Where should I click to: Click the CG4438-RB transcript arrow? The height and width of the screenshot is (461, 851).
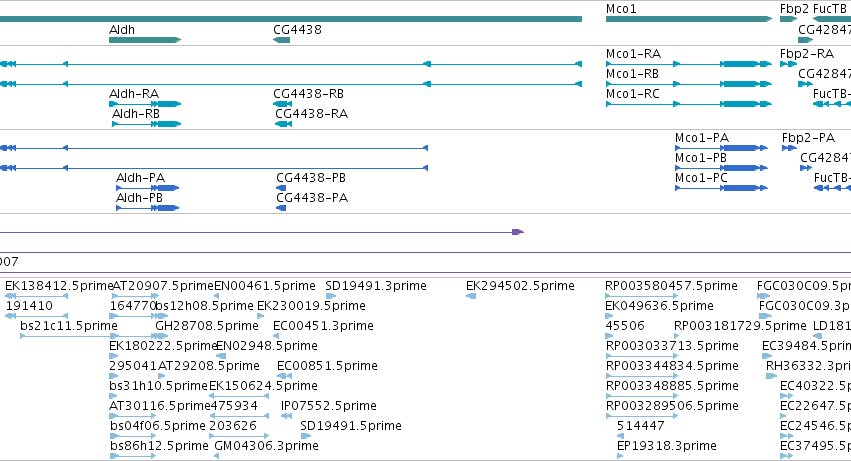[x=282, y=104]
